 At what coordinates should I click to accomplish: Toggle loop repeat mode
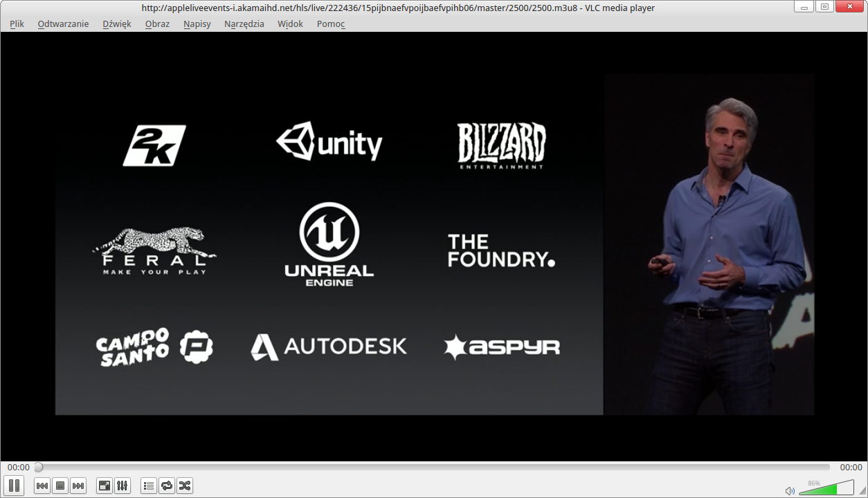click(166, 486)
